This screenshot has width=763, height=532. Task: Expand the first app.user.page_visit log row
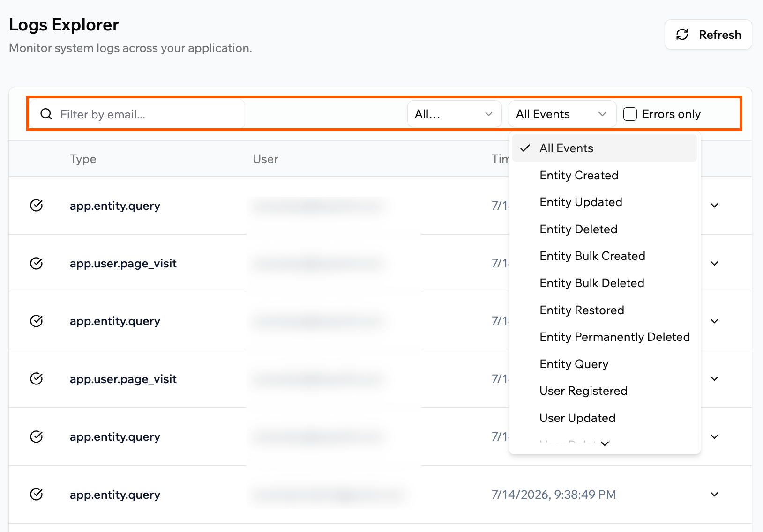click(714, 263)
